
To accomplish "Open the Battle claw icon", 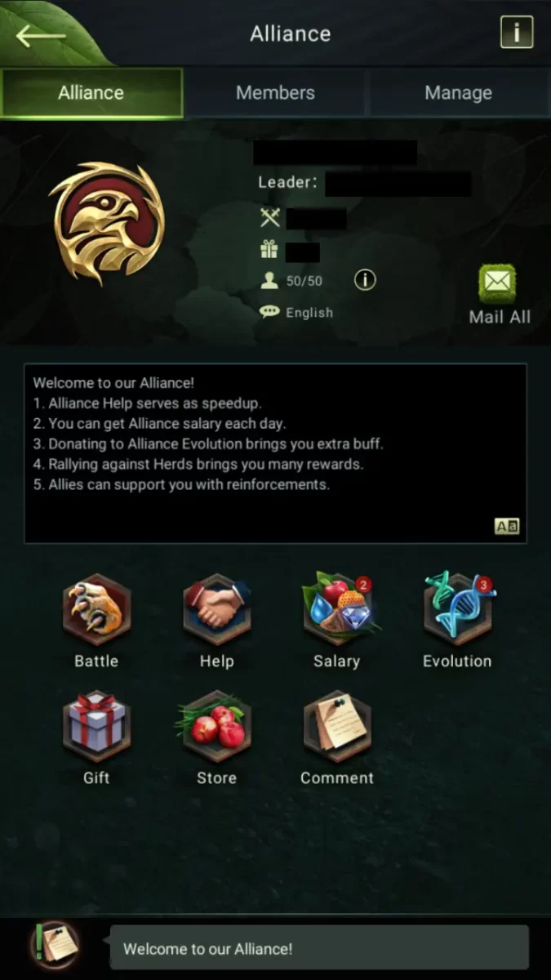I will point(96,608).
